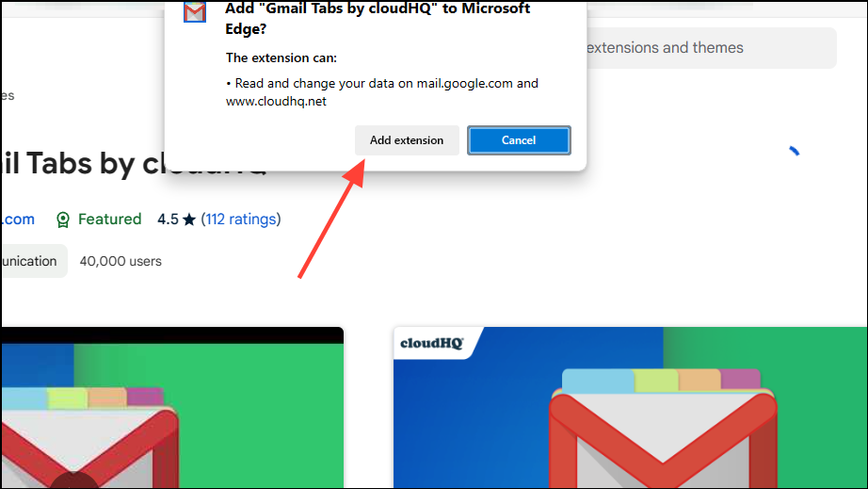Click the cloudHQ logo in the screenshot

point(432,343)
